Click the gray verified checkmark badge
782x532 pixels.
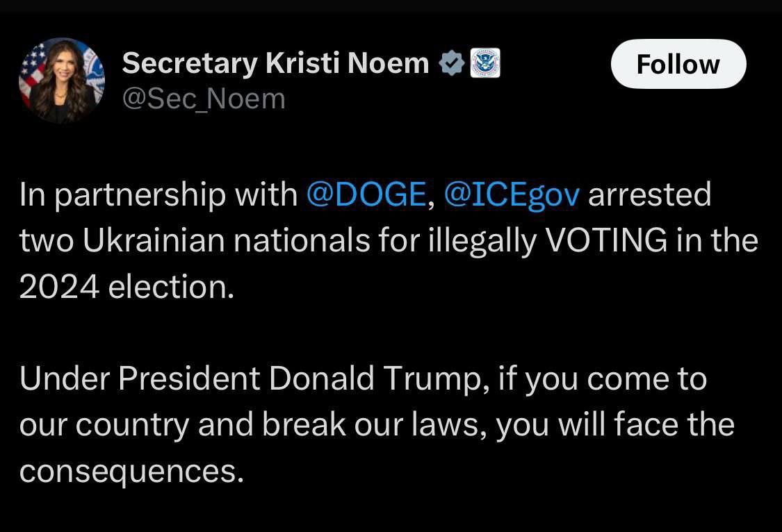click(x=453, y=64)
